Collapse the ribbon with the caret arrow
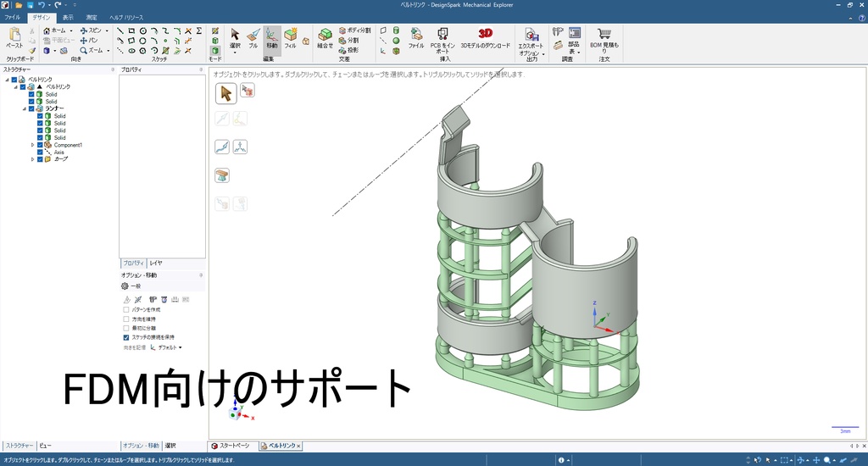Screen dimensions: 868x466 [x=851, y=18]
